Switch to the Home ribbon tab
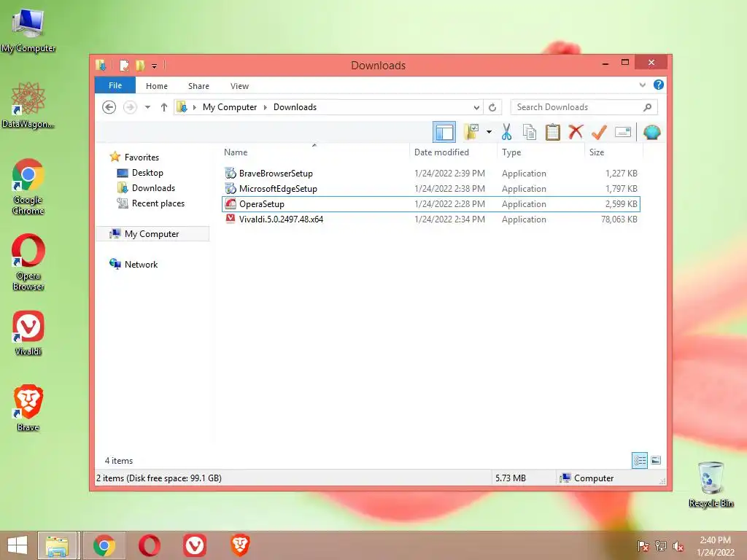This screenshot has height=560, width=747. click(157, 86)
